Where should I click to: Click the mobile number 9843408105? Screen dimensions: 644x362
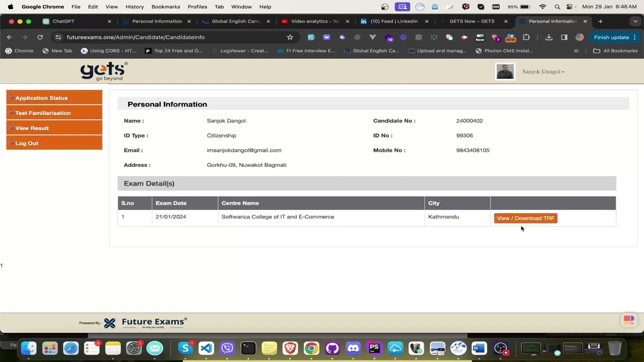point(472,150)
